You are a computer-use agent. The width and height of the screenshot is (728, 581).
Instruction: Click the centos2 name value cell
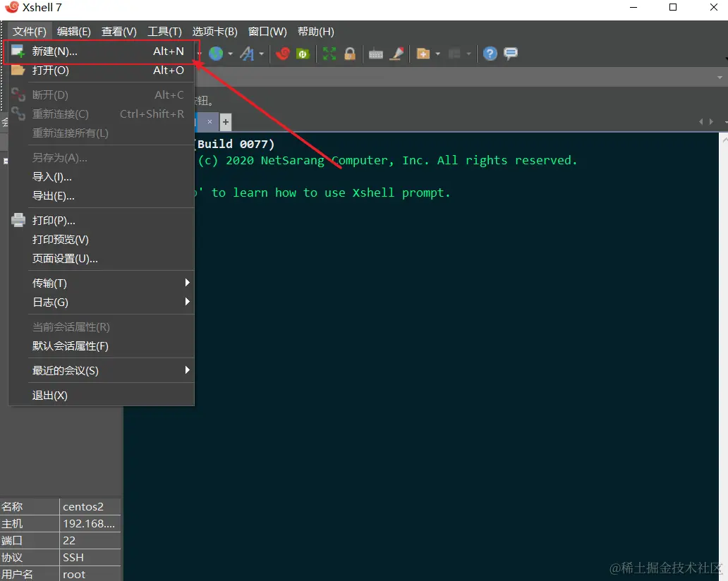(90, 507)
